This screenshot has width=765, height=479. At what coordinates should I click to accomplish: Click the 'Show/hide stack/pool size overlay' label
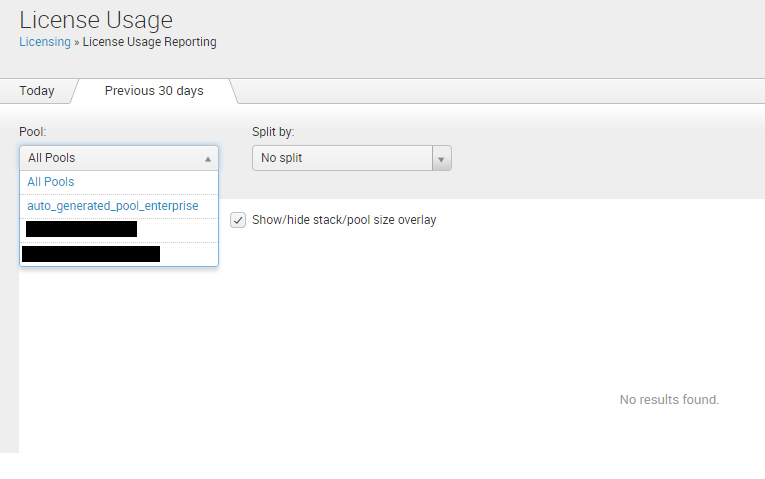[x=344, y=220]
